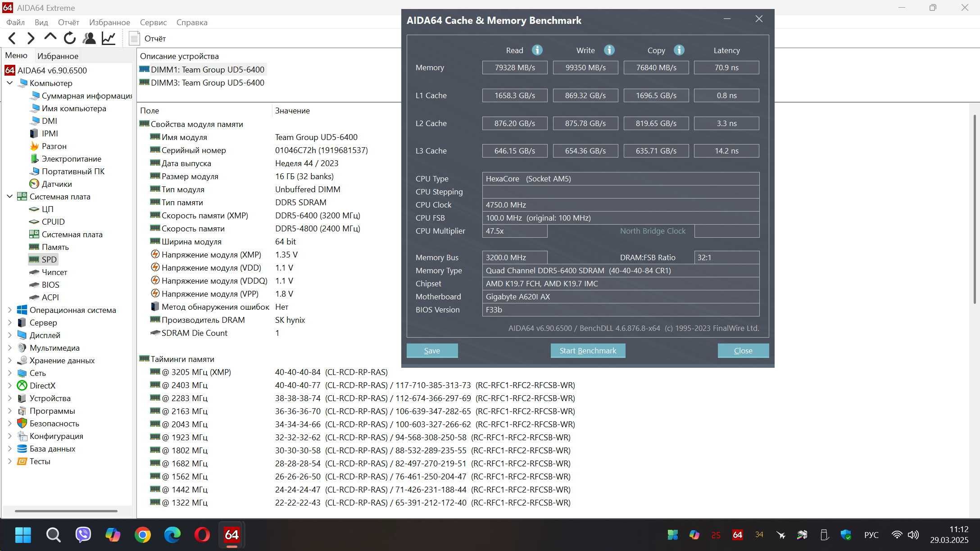Click the Save button in benchmark dialog
Viewport: 980px width, 551px height.
[432, 351]
